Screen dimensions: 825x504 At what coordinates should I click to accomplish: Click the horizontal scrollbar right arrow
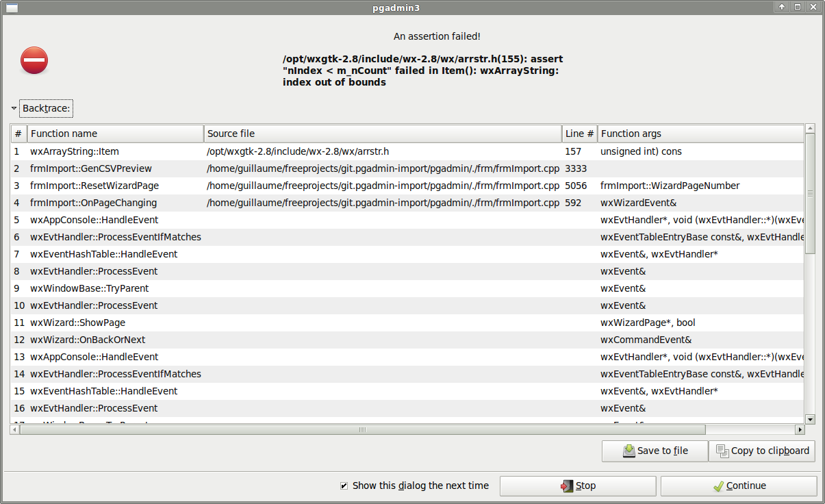coord(799,430)
